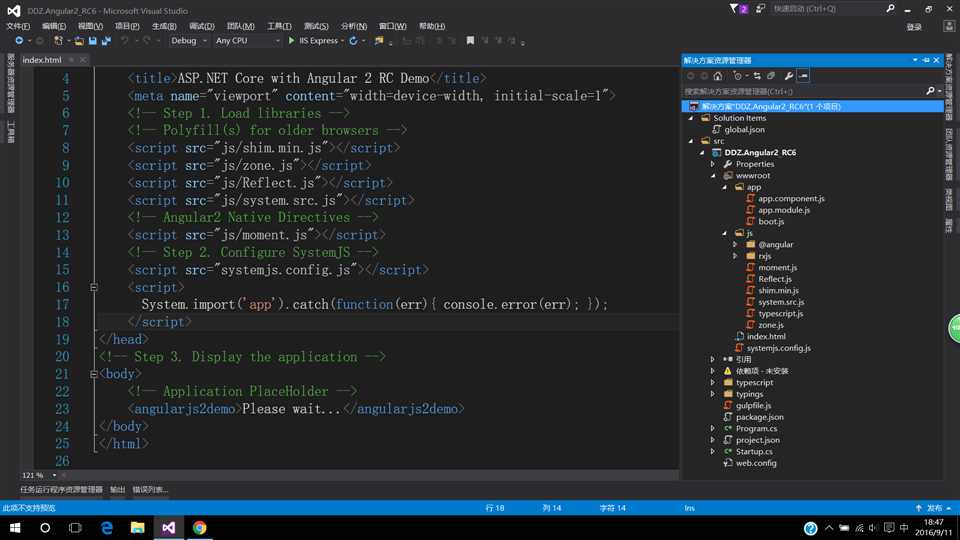Open Google Chrome from the taskbar
960x540 pixels.
pyautogui.click(x=200, y=528)
